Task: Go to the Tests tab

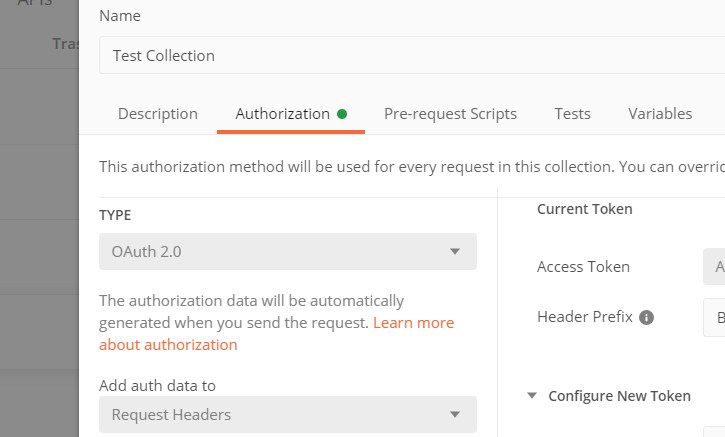Action: 572,114
